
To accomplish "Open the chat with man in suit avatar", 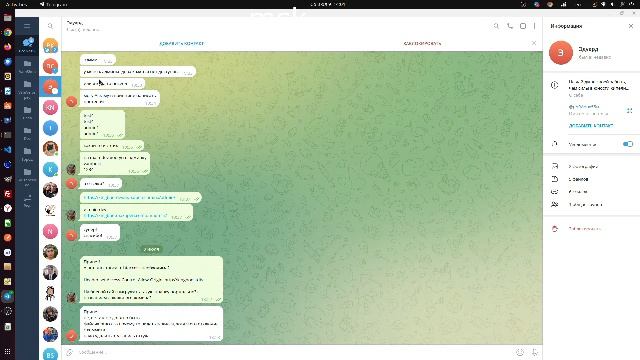I will coord(50,273).
